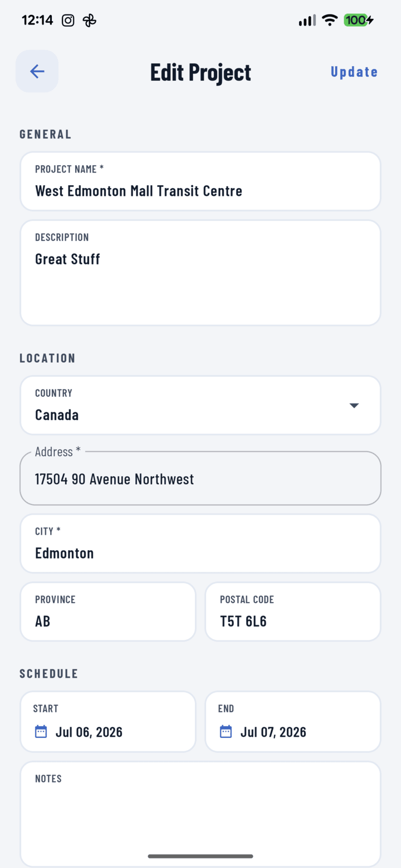Tap the Wi-Fi status icon
Image resolution: width=401 pixels, height=868 pixels.
coord(330,21)
